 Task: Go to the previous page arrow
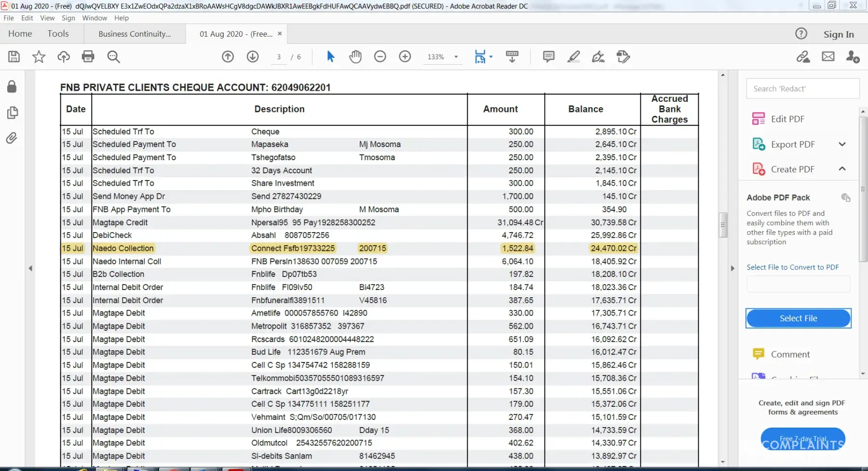pos(228,57)
